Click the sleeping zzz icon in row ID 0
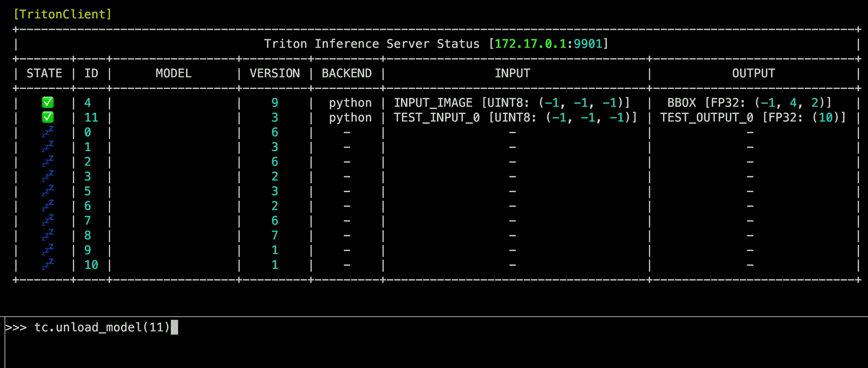868x368 pixels. point(48,132)
